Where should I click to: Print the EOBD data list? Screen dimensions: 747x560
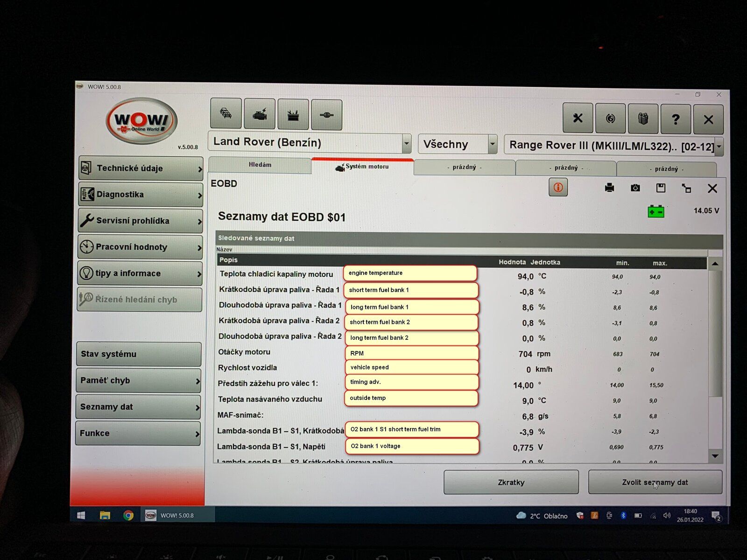tap(609, 188)
